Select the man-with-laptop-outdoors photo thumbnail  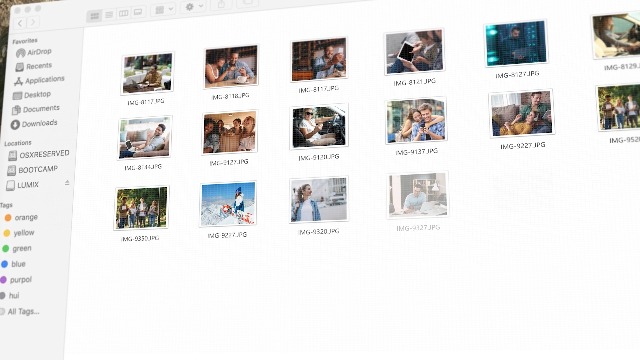pyautogui.click(x=147, y=73)
